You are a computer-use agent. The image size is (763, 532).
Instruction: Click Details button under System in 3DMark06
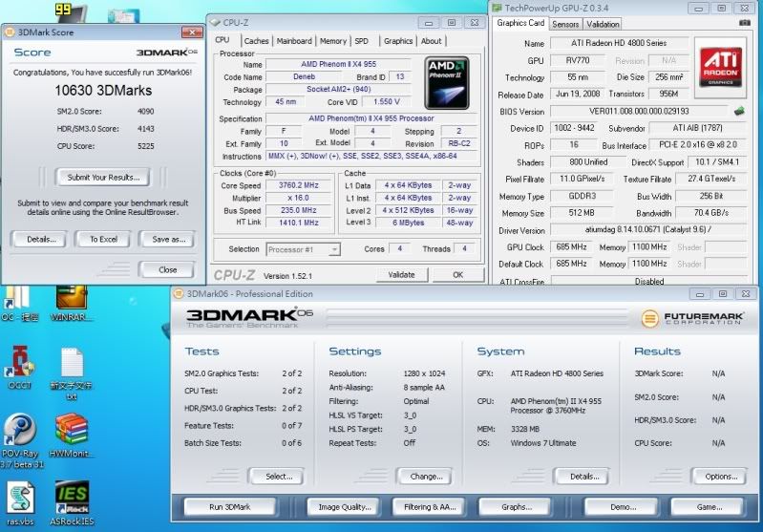(583, 476)
